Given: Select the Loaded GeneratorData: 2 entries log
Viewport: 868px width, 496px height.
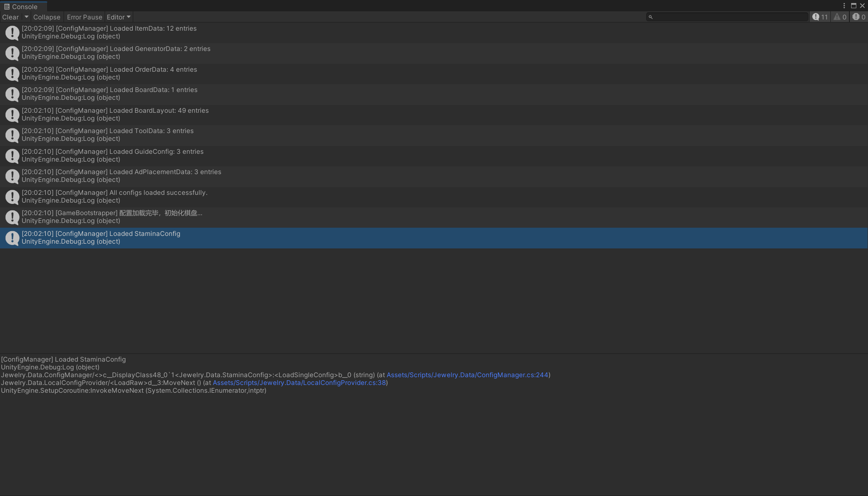Looking at the screenshot, I should (434, 53).
